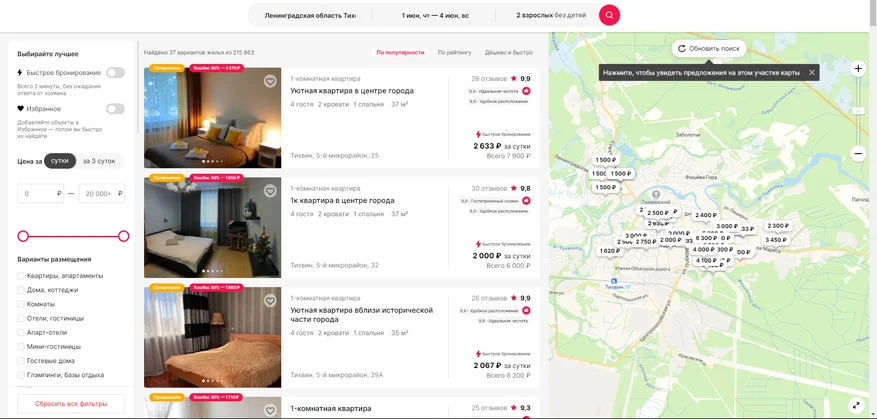Select the 2 400 ₽ map price marker

point(706,215)
